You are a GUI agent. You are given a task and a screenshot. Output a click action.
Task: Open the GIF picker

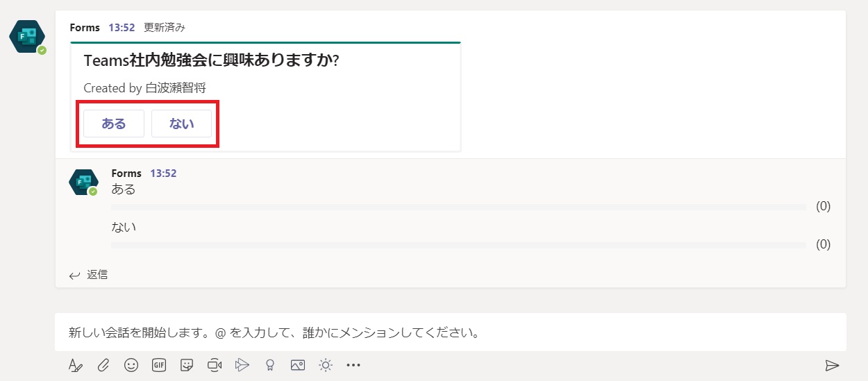pyautogui.click(x=159, y=365)
